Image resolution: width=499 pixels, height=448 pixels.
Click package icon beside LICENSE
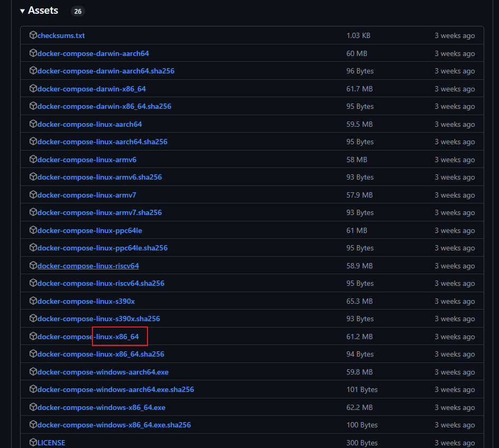tap(33, 442)
